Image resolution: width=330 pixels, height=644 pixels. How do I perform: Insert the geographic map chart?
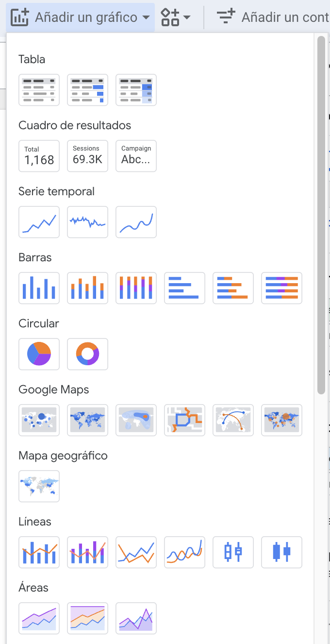[x=39, y=486]
